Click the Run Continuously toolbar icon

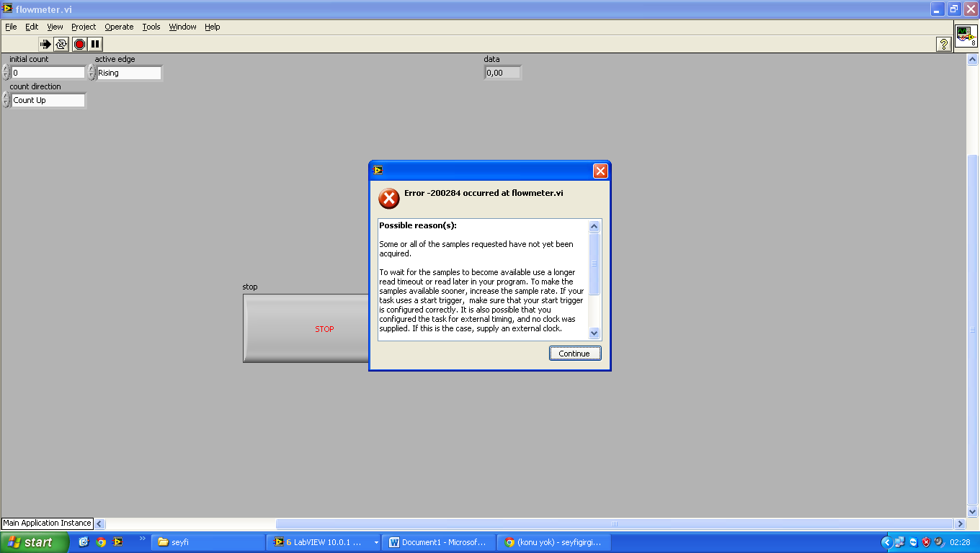point(61,44)
